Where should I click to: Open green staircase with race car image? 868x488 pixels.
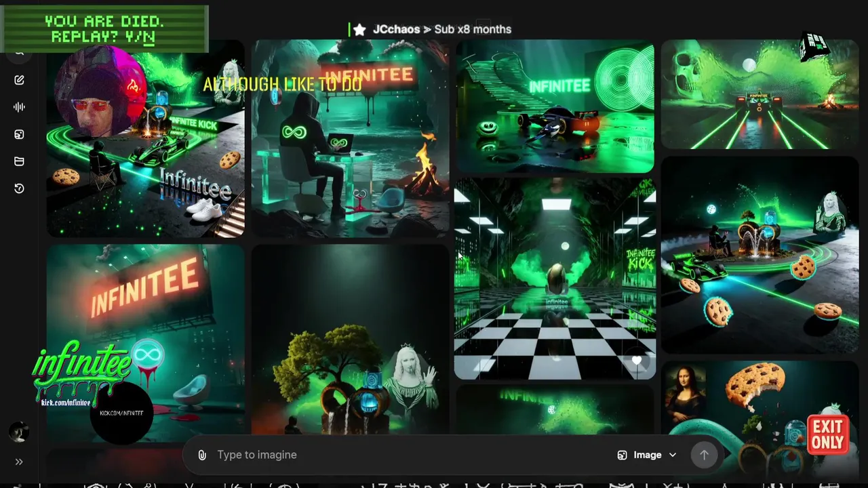(x=555, y=106)
